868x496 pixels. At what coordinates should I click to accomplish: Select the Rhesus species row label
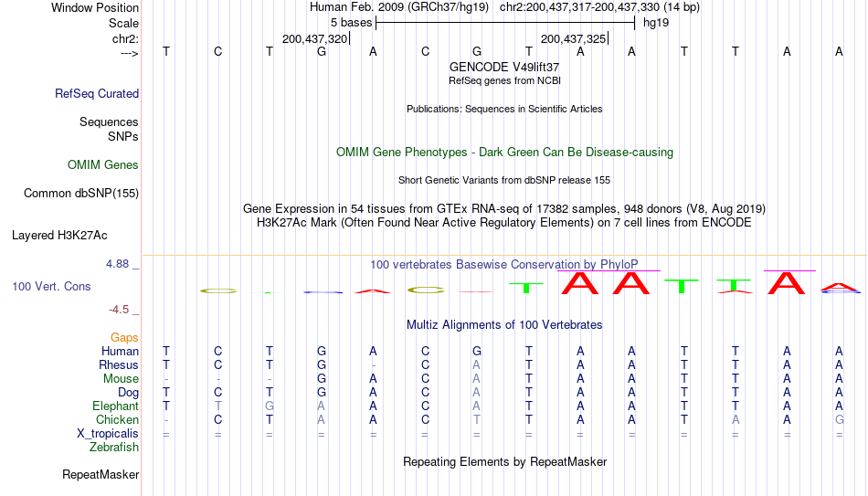point(119,364)
